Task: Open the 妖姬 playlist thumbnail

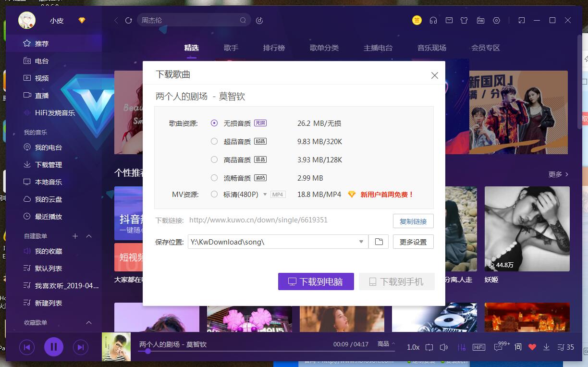Action: pyautogui.click(x=527, y=229)
